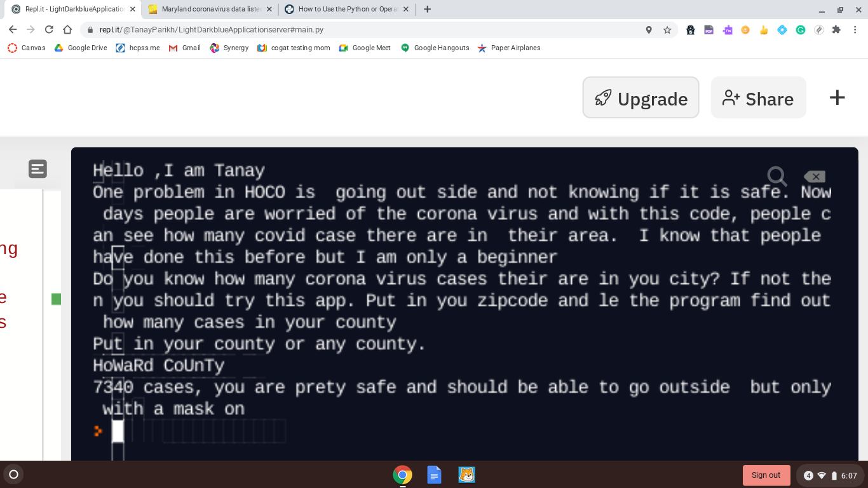Screen dimensions: 868x488
Task: Open the Scratch cat app in the shelf
Action: 466,475
